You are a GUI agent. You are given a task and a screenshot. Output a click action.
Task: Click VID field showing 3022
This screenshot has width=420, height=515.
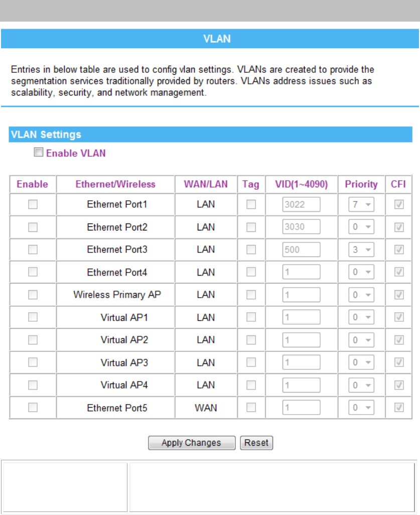pyautogui.click(x=301, y=204)
